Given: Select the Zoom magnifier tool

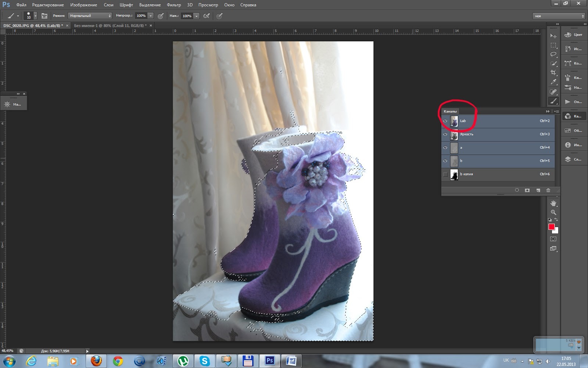Looking at the screenshot, I should click(553, 212).
